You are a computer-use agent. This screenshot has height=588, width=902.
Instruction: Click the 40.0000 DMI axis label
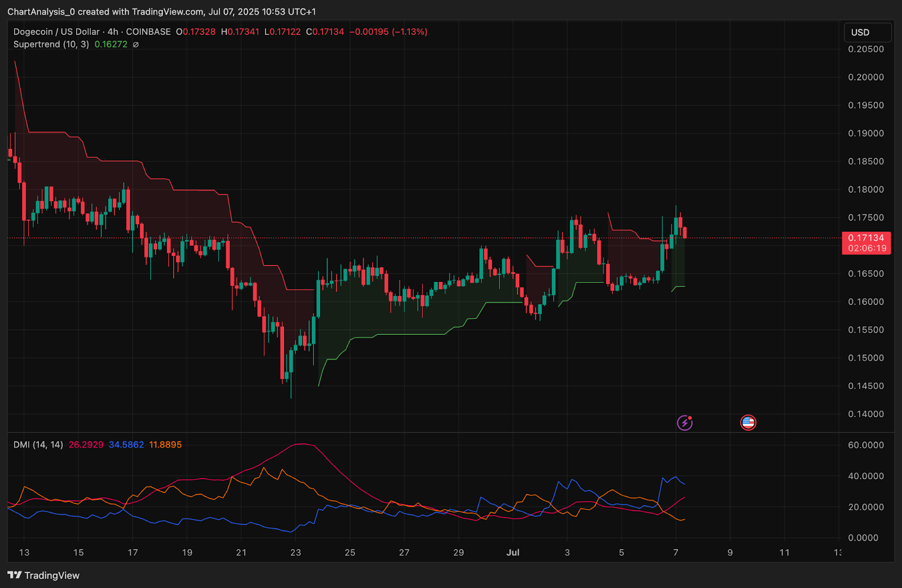[866, 476]
